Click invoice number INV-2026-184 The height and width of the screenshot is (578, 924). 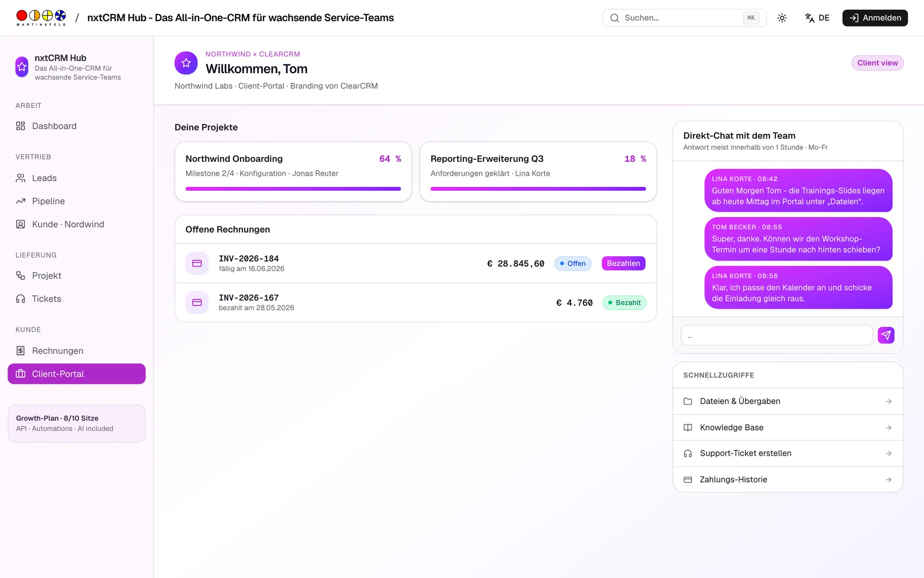click(249, 259)
